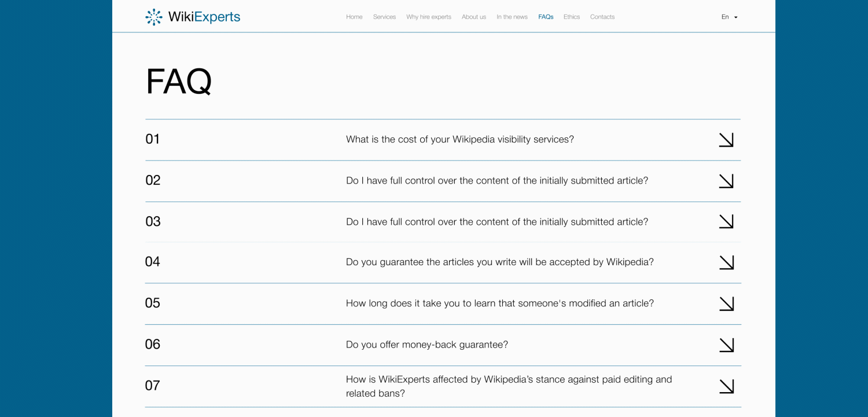The width and height of the screenshot is (868, 417).
Task: Hit the arrow icon on FAQ row 05
Action: 726,303
